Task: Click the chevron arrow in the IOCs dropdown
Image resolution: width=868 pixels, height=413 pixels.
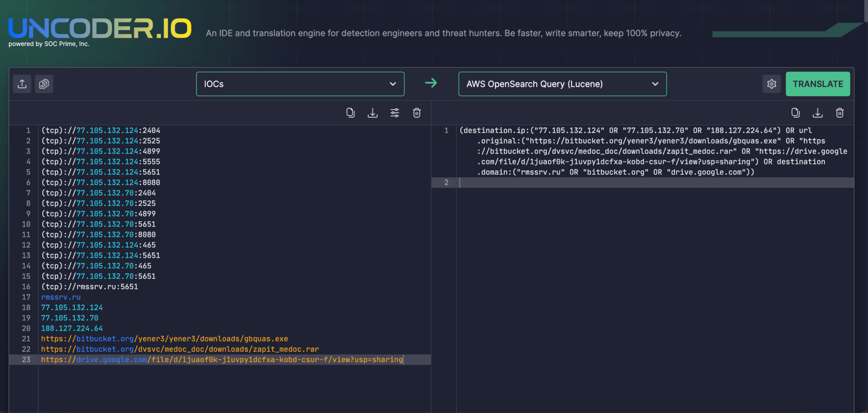Action: tap(393, 84)
